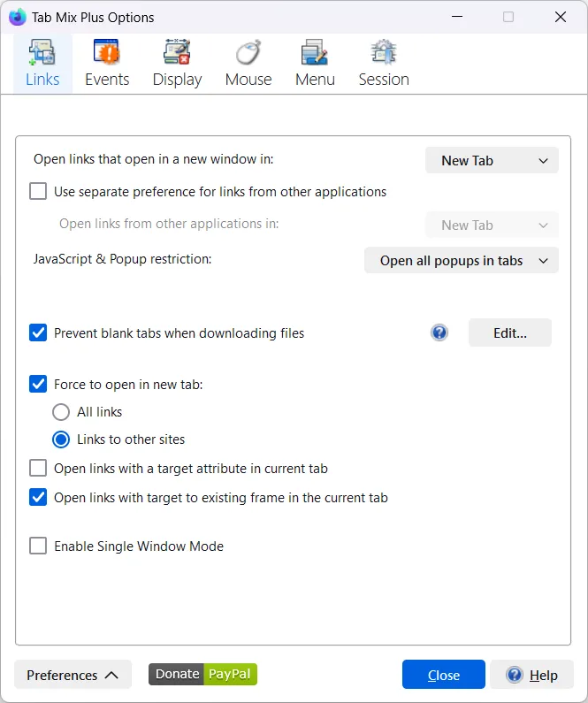Open the Display panel icon

click(177, 55)
